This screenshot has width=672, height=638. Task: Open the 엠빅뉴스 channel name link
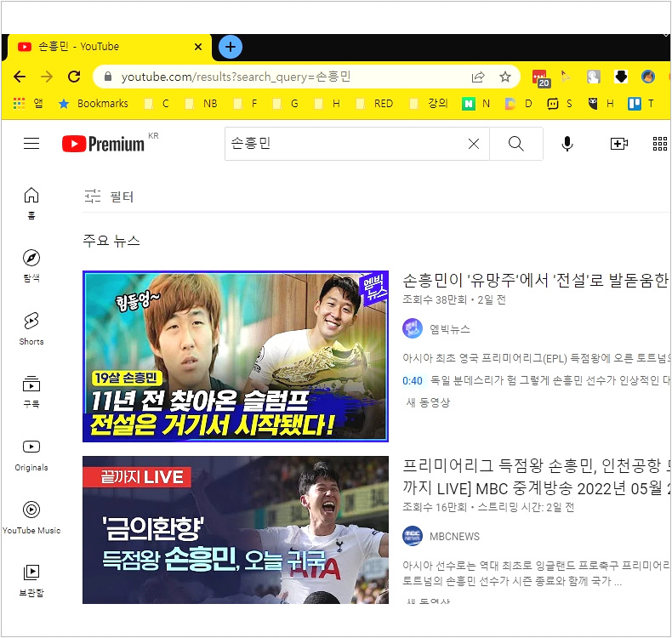[450, 329]
